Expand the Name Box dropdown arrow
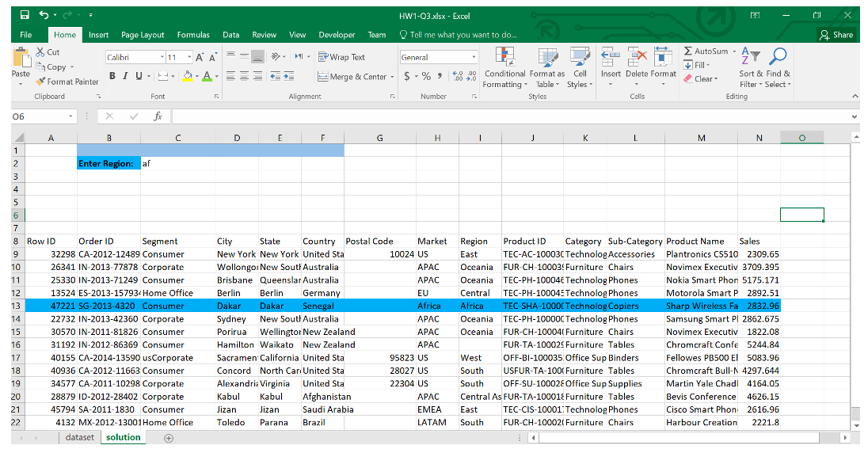Viewport: 868px width, 449px height. tap(71, 116)
